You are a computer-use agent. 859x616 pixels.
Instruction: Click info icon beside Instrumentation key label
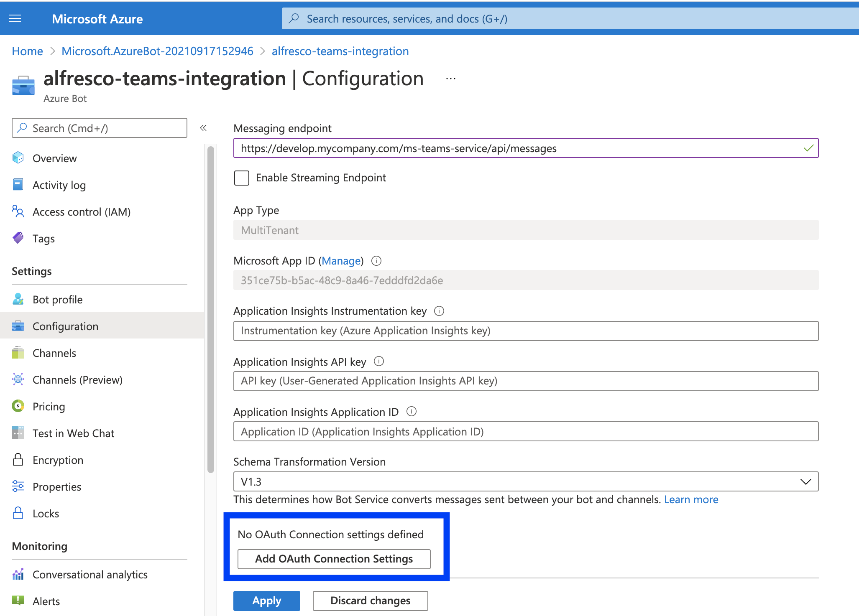[x=439, y=311]
